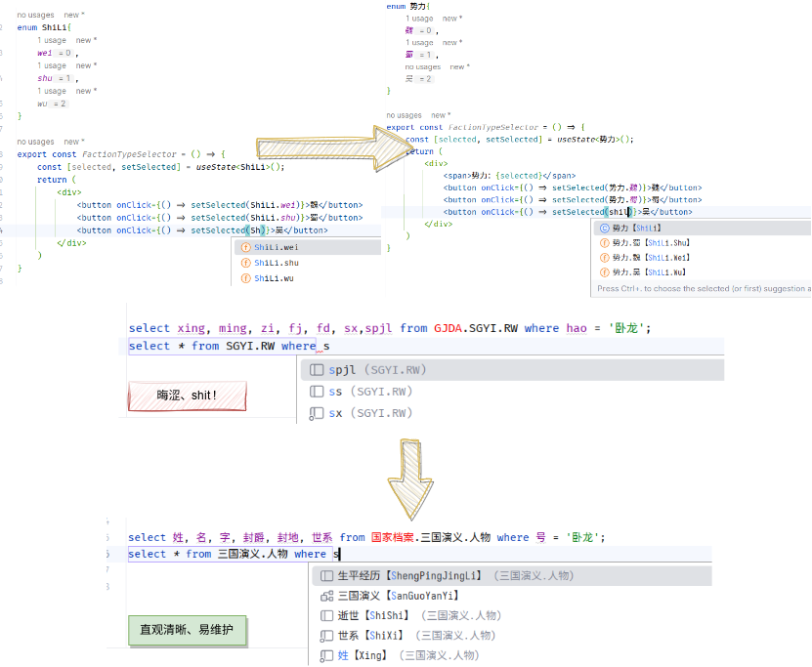Open "1 usage" hint above wei = 0

click(53, 40)
